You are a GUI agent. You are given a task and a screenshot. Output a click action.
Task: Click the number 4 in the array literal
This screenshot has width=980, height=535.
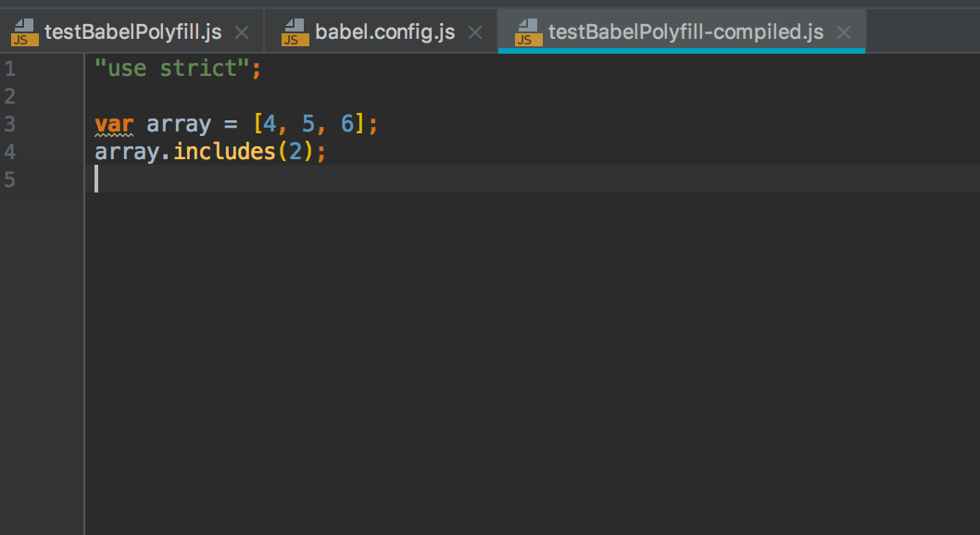click(x=270, y=124)
